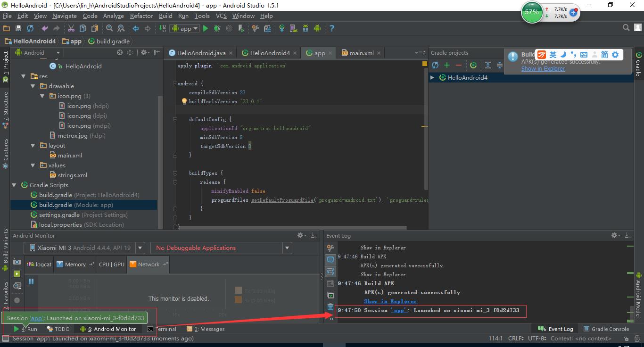Viewport: 644px width, 347px height.
Task: Click the Help question mark icon
Action: pos(332,28)
